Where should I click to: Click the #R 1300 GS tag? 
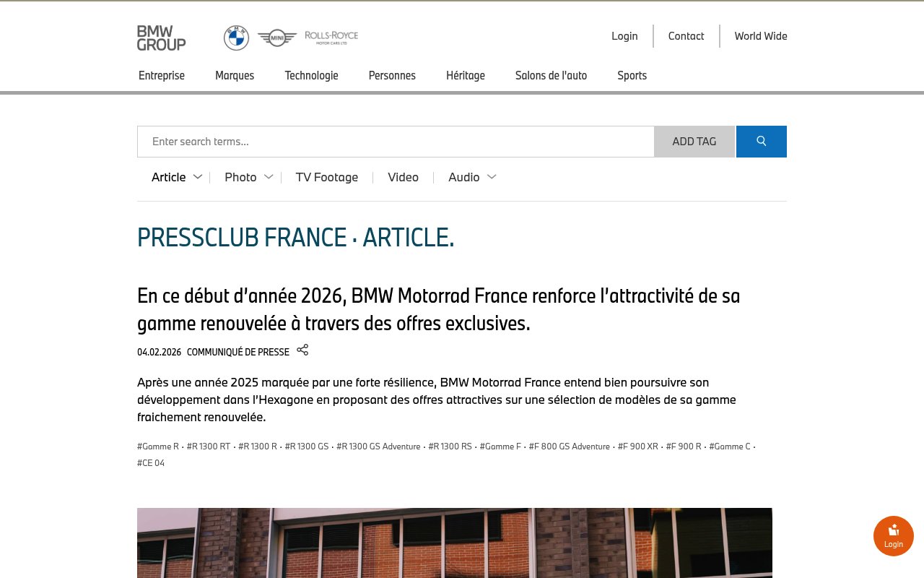[307, 447]
